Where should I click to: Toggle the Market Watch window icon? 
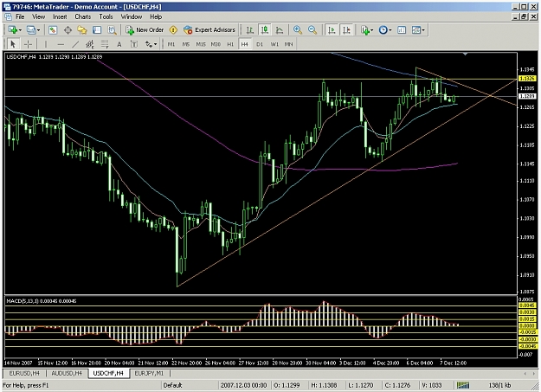coord(53,30)
